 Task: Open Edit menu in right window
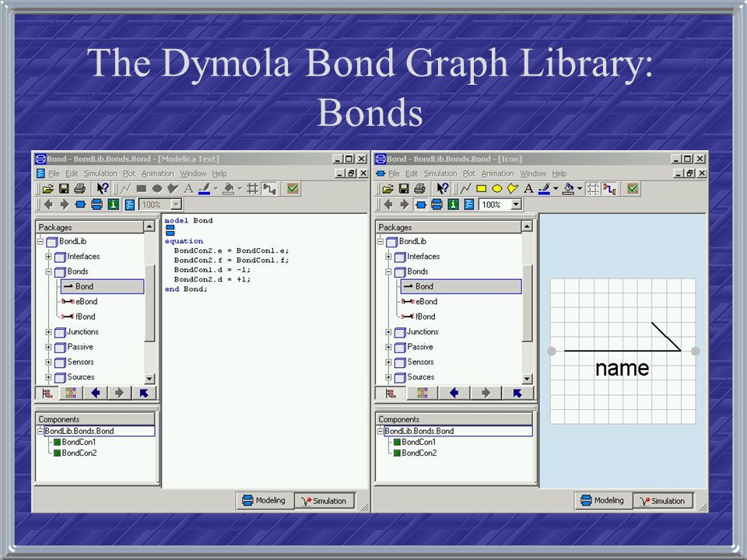[x=411, y=173]
